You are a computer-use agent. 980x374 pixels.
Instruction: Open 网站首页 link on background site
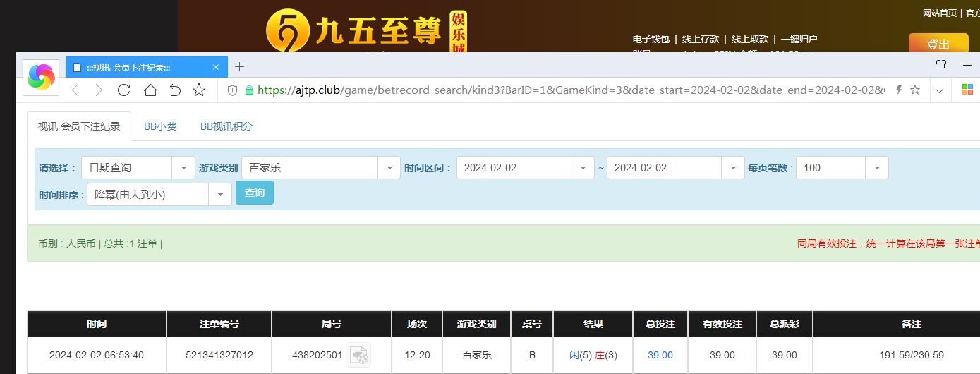(x=940, y=13)
